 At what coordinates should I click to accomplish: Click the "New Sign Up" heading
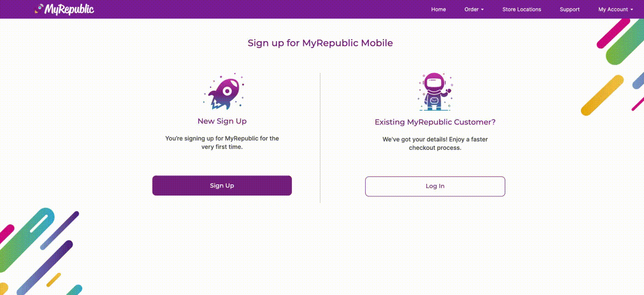pos(222,121)
